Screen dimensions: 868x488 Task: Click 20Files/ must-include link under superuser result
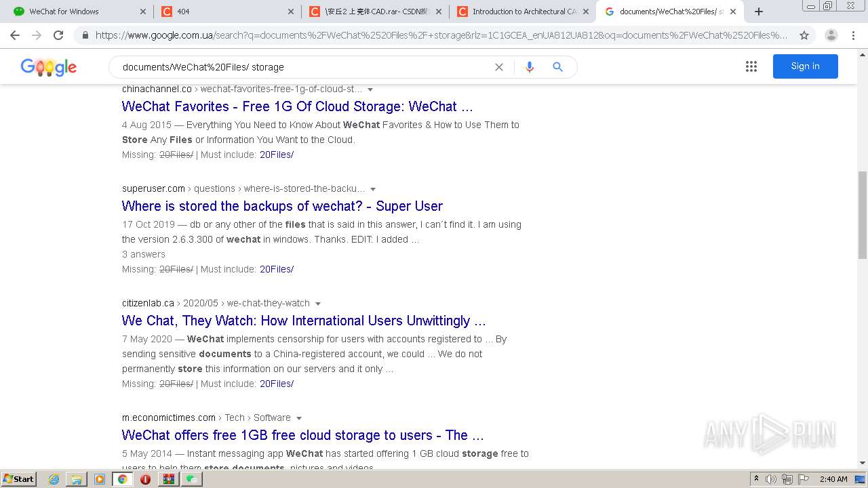pos(277,269)
